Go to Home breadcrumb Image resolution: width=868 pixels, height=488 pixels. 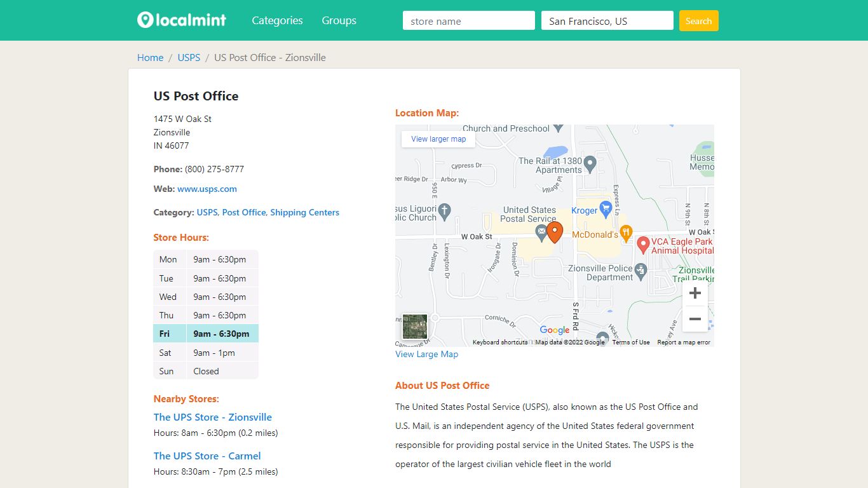[x=150, y=57]
